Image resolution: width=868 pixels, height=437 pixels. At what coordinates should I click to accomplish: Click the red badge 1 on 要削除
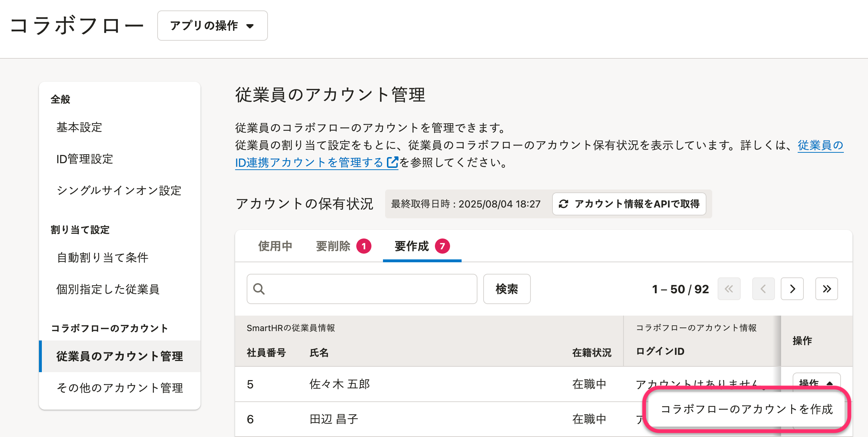[x=364, y=246]
